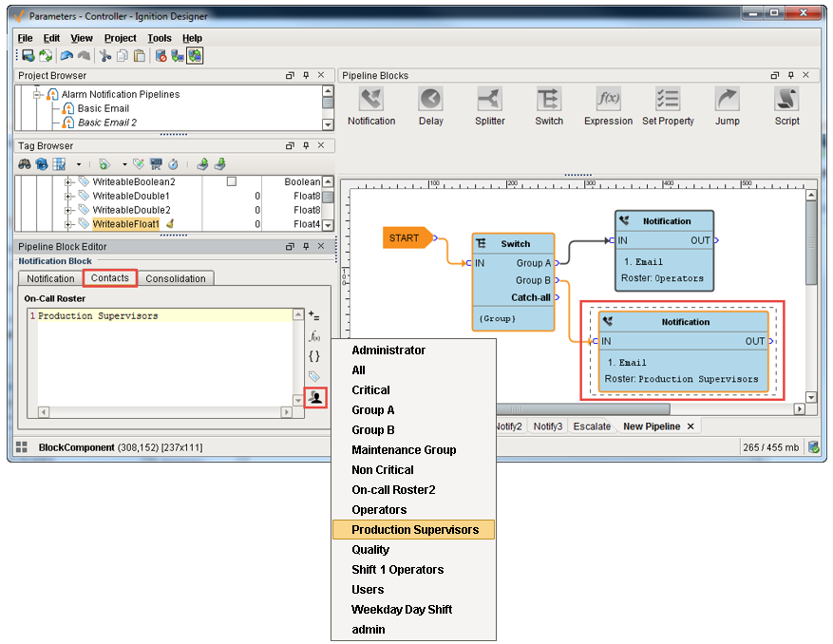Image resolution: width=833 pixels, height=644 pixels.
Task: Click the comm off database icon
Action: click(161, 55)
